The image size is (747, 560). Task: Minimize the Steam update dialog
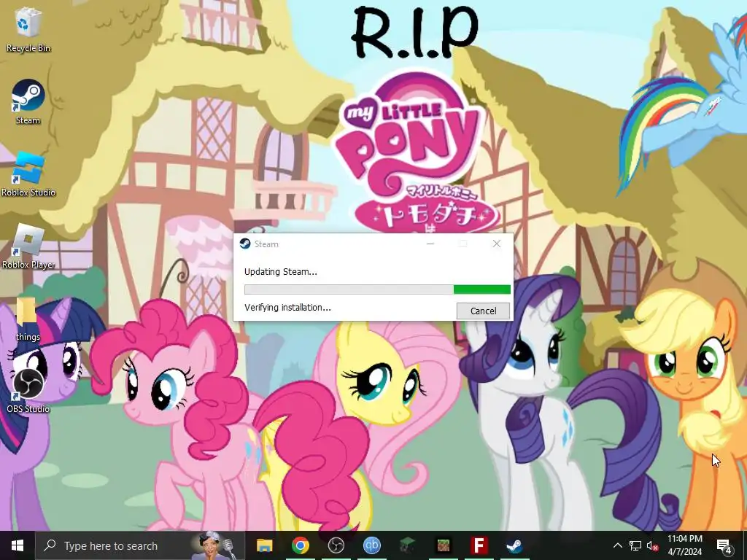pos(430,244)
